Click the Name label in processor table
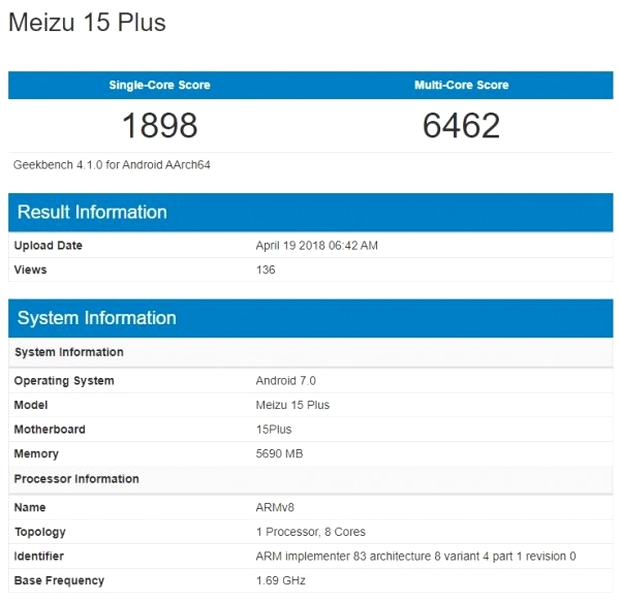 pos(30,507)
